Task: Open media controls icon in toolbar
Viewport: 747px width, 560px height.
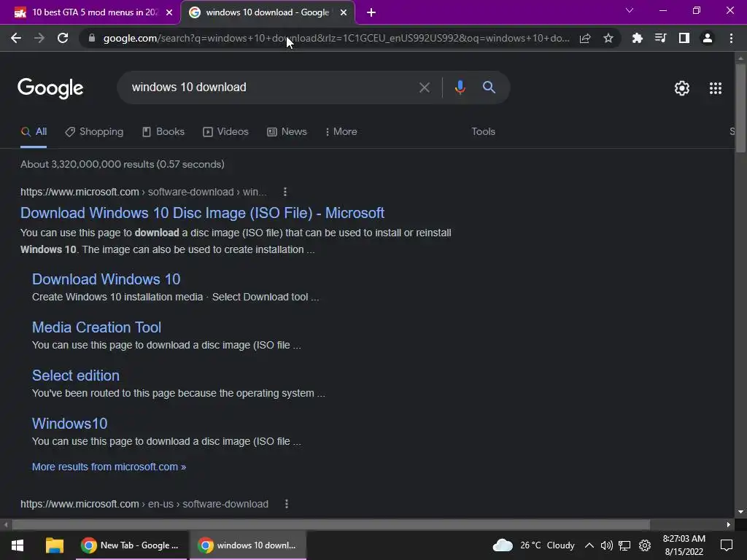Action: [x=660, y=38]
